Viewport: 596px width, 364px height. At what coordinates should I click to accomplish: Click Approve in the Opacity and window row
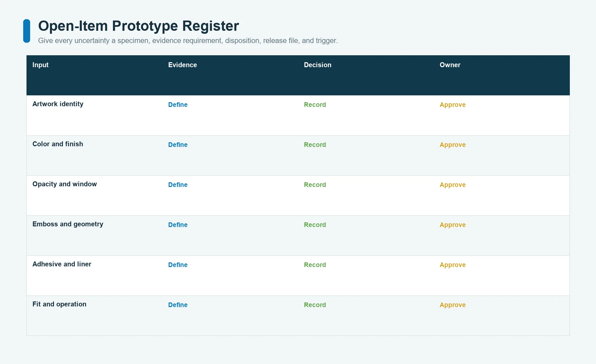[453, 185]
